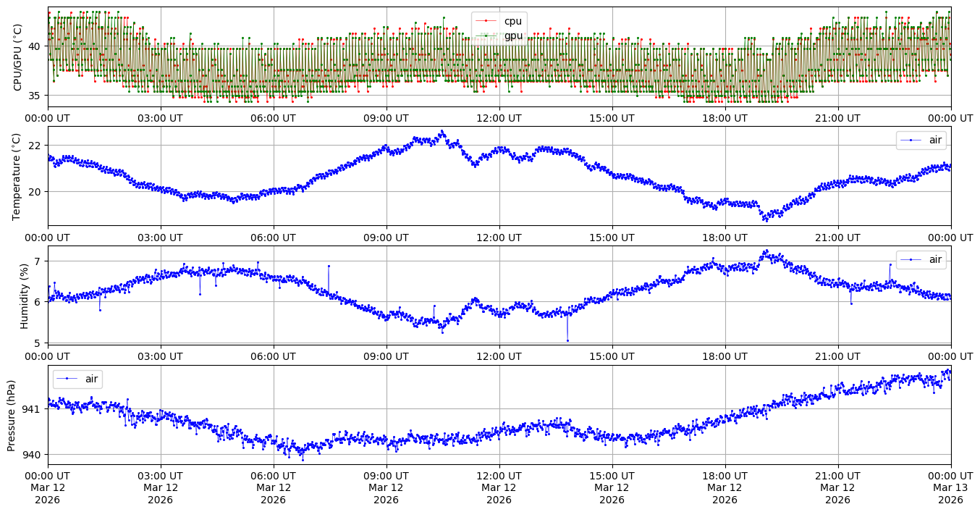Click 06:00 UT tick below the CPU/GPU chart
980x512 pixels.
(273, 118)
